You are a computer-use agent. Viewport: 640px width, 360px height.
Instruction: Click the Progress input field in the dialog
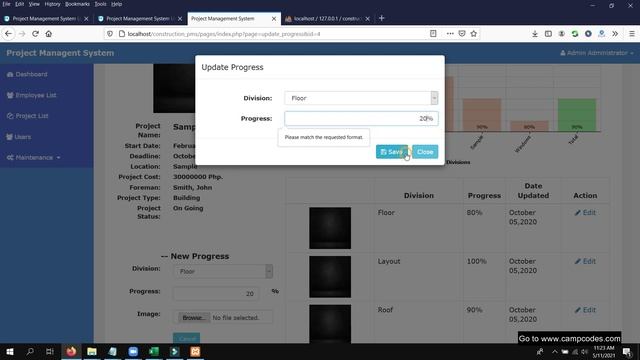(361, 118)
